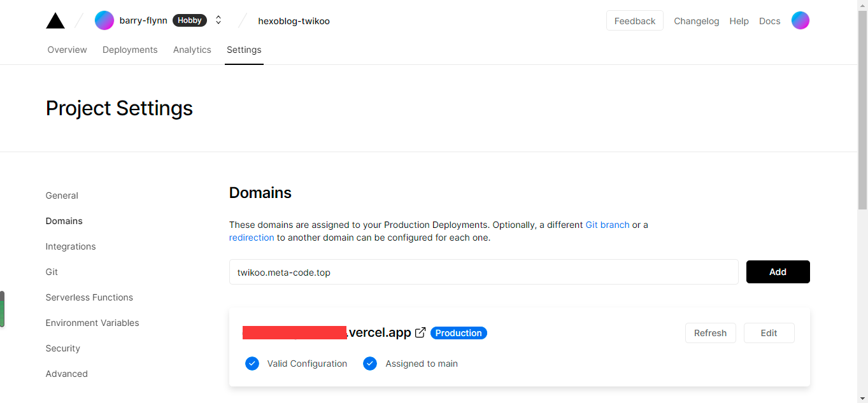Switch to the Overview tab

[x=67, y=50]
